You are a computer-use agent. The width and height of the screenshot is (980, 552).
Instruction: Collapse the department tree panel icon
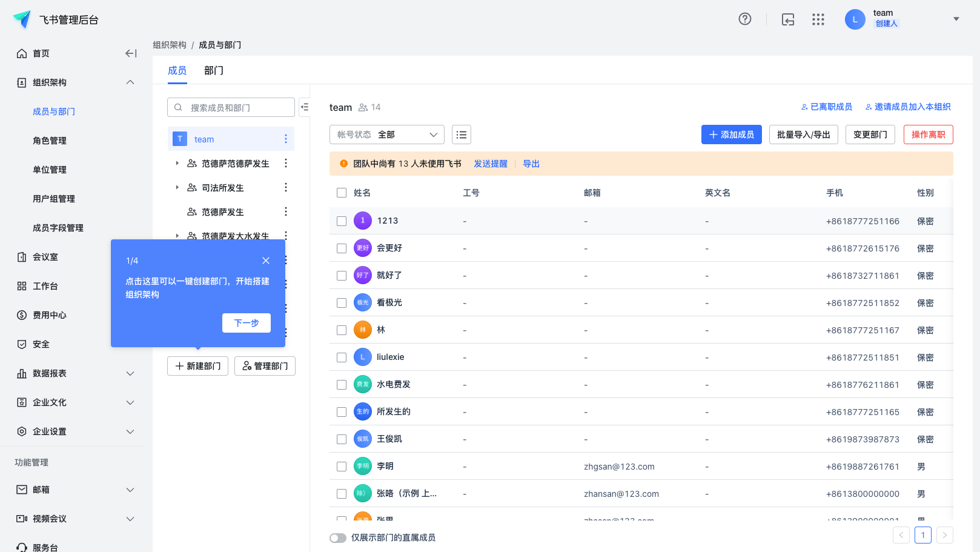tap(305, 107)
